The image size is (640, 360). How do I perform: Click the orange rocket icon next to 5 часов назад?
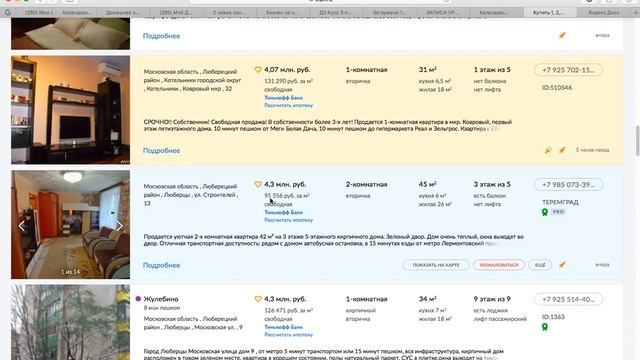(x=562, y=150)
